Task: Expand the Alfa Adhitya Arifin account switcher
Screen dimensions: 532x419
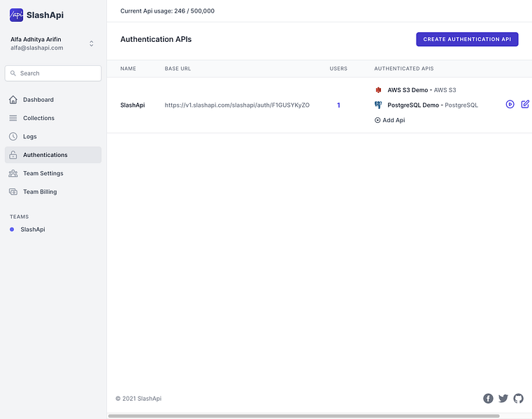Action: coord(91,43)
